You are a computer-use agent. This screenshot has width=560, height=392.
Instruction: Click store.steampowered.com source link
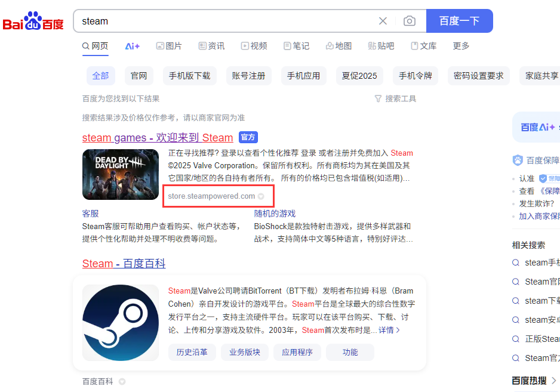pyautogui.click(x=211, y=196)
